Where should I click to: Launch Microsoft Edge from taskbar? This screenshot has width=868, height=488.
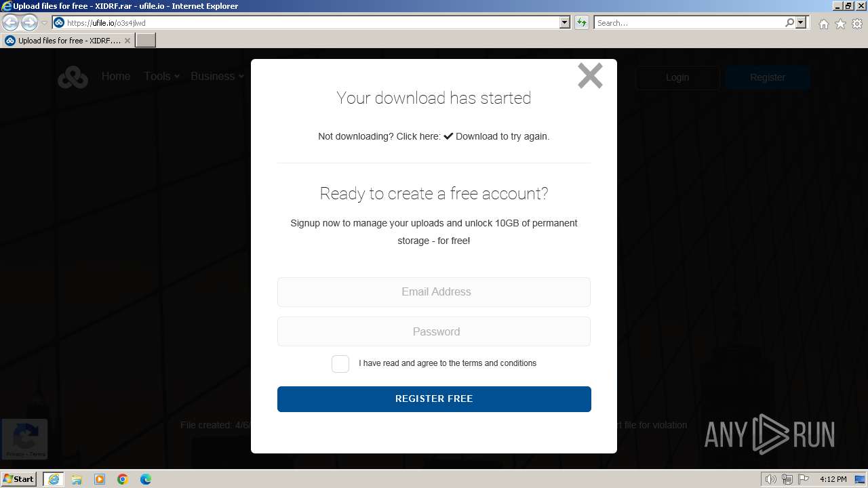point(146,479)
